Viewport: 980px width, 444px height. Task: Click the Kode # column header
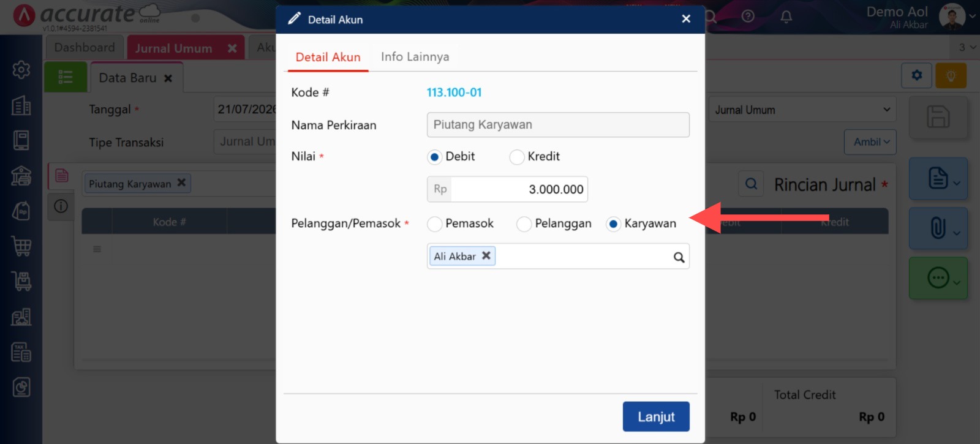click(169, 222)
